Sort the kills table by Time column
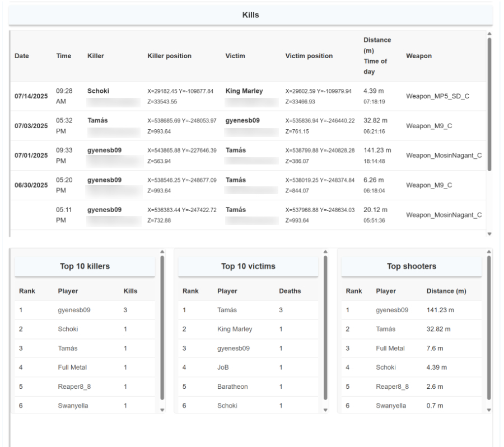Image resolution: width=504 pixels, height=447 pixels. tap(63, 56)
